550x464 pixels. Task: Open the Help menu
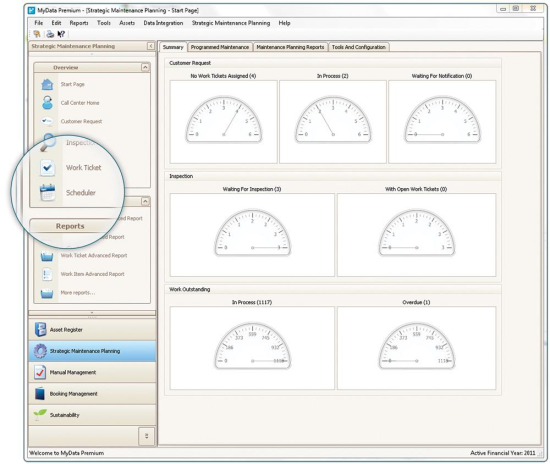coord(284,23)
